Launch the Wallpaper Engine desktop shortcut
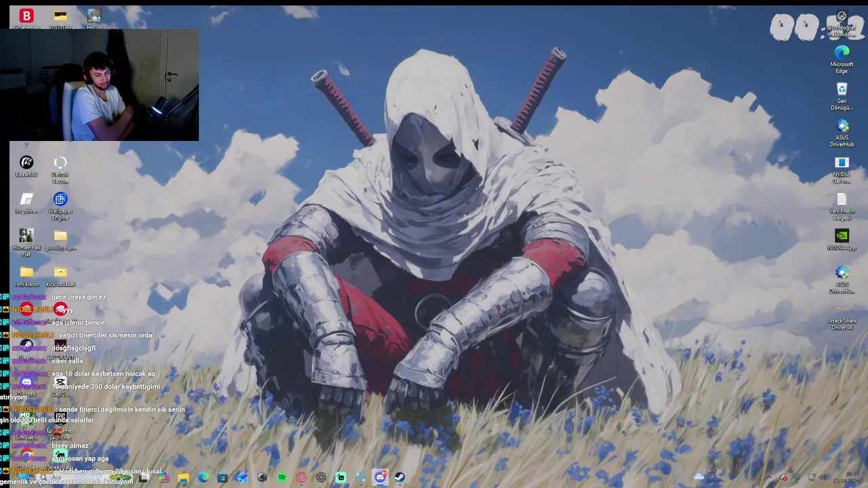Viewport: 868px width, 488px height. coord(60,206)
